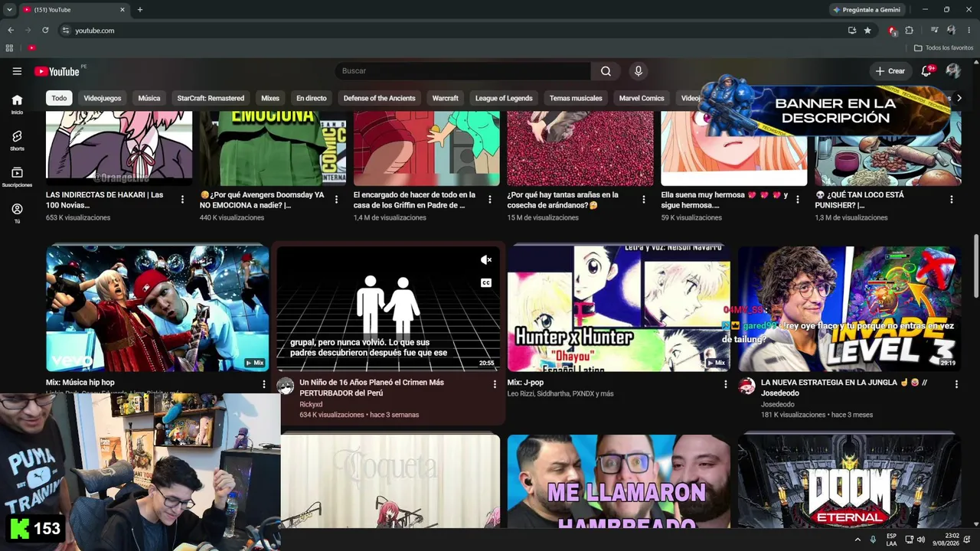Image resolution: width=980 pixels, height=551 pixels.
Task: Start voice search with the microphone
Action: click(x=639, y=71)
